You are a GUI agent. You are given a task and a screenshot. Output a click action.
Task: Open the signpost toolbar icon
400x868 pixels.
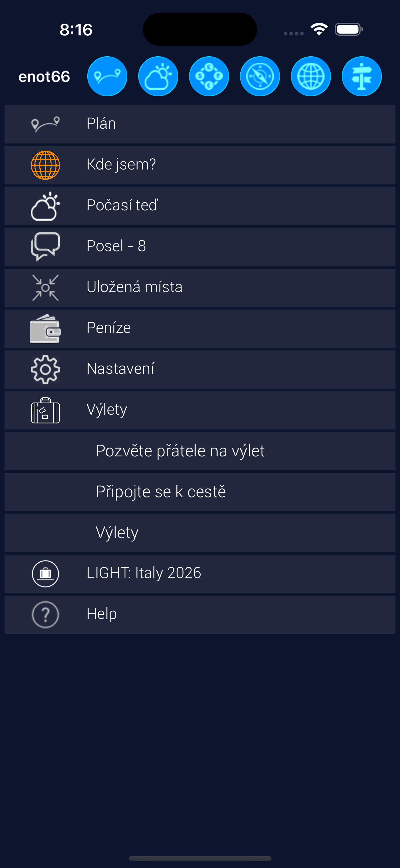coord(362,77)
